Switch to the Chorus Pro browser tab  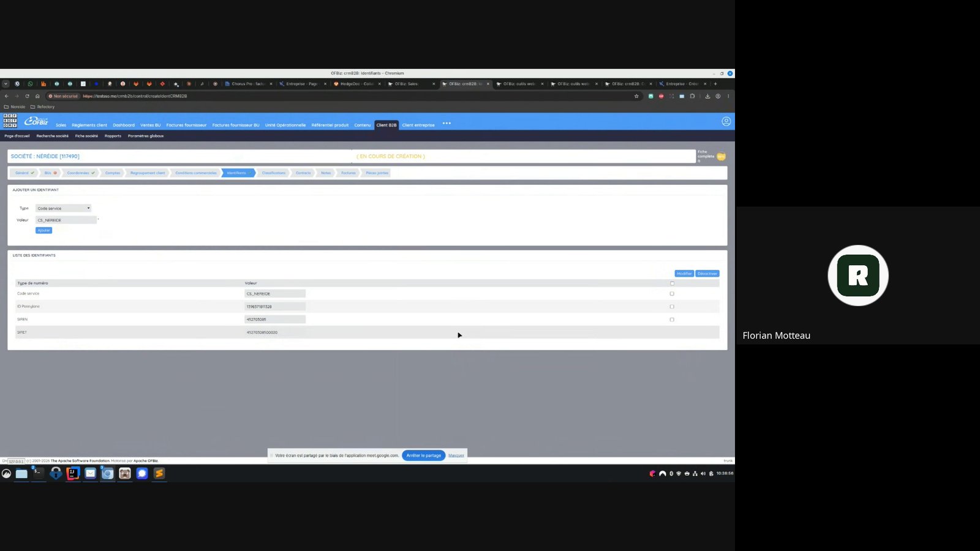pyautogui.click(x=247, y=84)
